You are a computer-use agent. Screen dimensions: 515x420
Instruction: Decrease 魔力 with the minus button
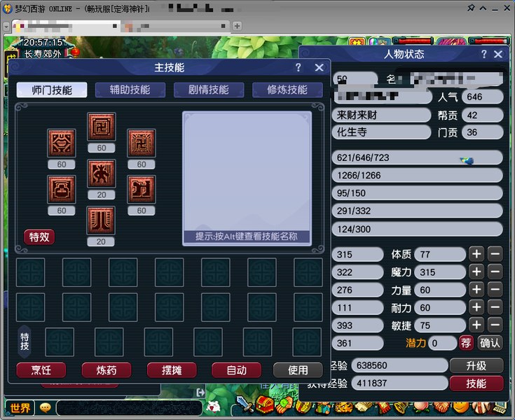[x=495, y=272]
